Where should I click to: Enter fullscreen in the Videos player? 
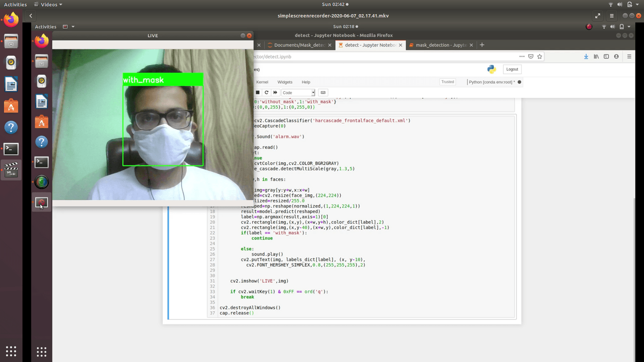click(x=597, y=16)
